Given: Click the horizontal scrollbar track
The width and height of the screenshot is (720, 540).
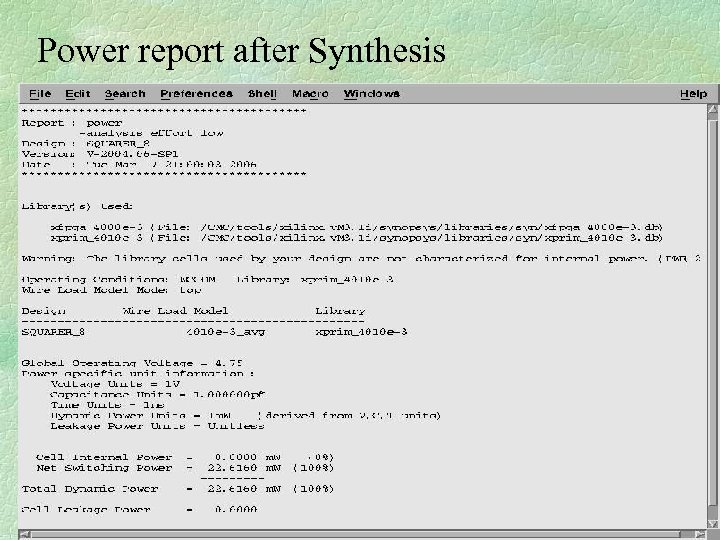Looking at the screenshot, I should pos(363,534).
